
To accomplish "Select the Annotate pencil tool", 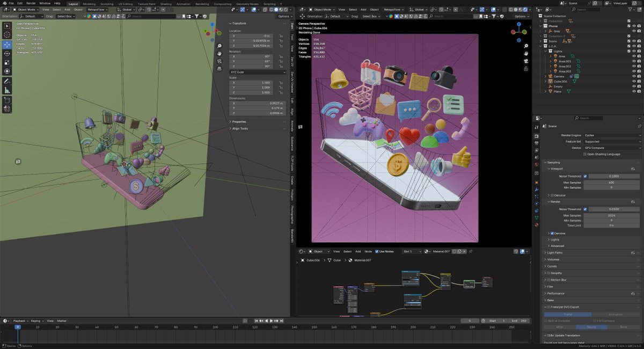I will [x=7, y=81].
